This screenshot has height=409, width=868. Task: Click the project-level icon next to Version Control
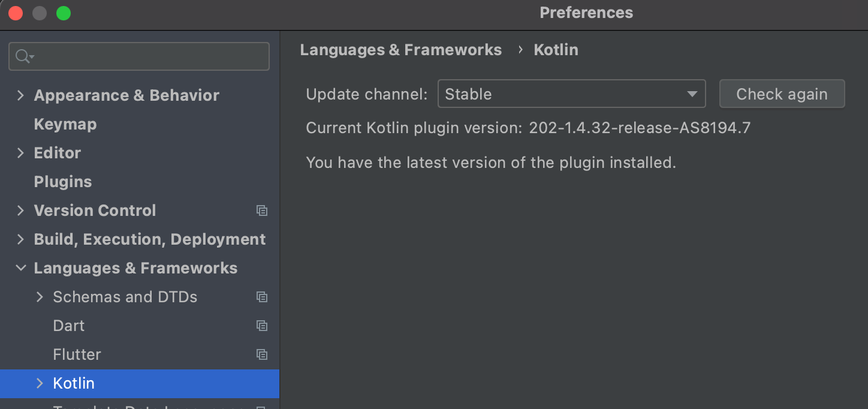pos(262,210)
